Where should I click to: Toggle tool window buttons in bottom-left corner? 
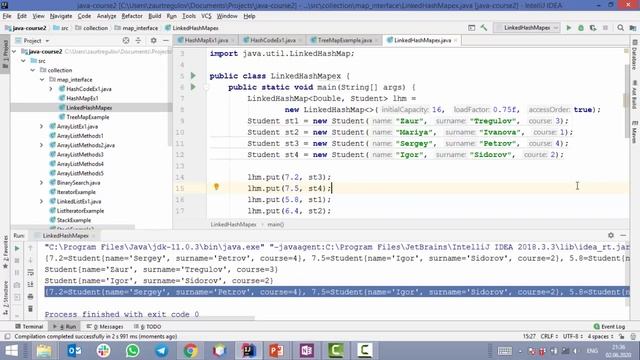tap(7, 336)
